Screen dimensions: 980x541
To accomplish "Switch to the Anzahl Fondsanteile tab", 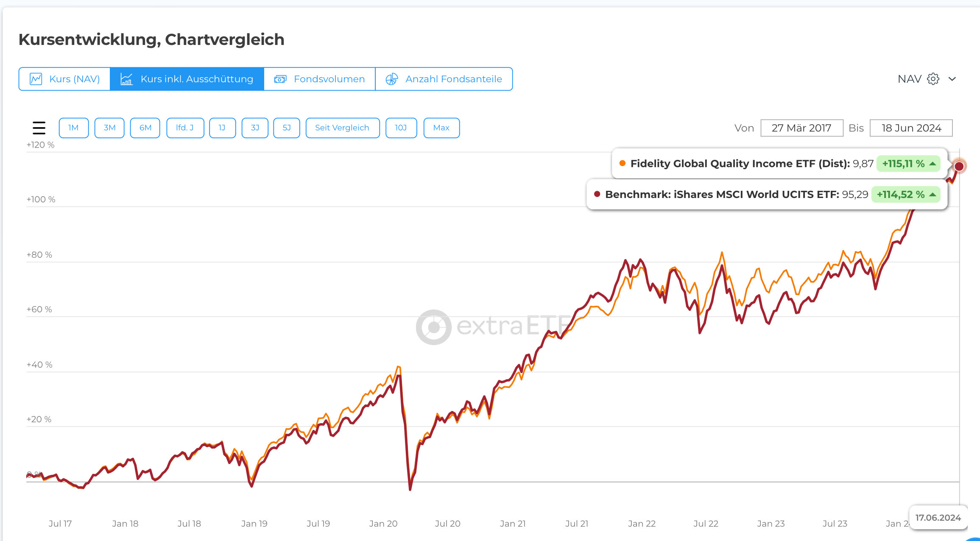I will 453,79.
